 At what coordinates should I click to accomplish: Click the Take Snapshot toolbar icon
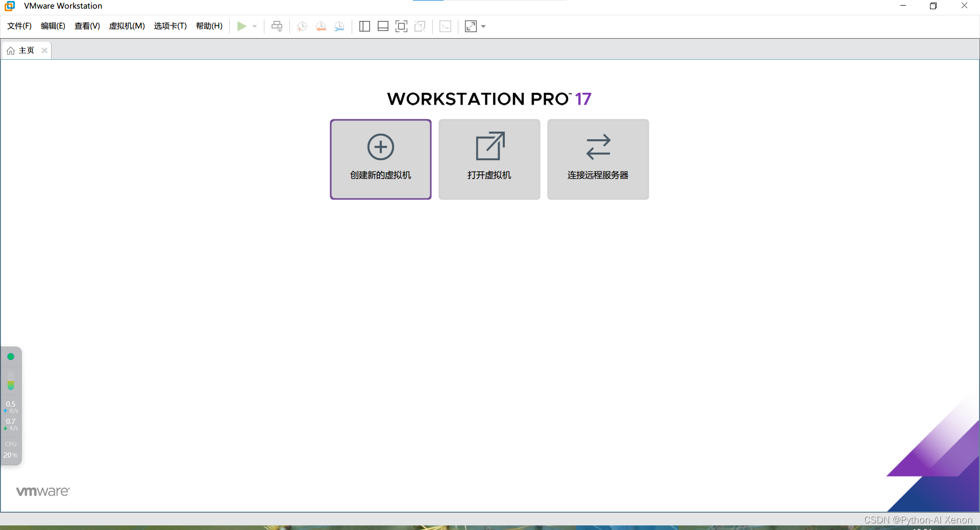(302, 27)
